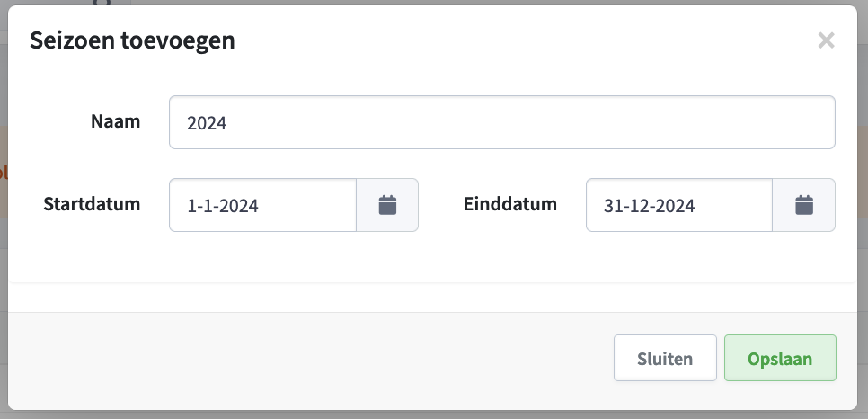This screenshot has width=868, height=419.
Task: Click into the Startdatum date field
Action: coord(263,205)
